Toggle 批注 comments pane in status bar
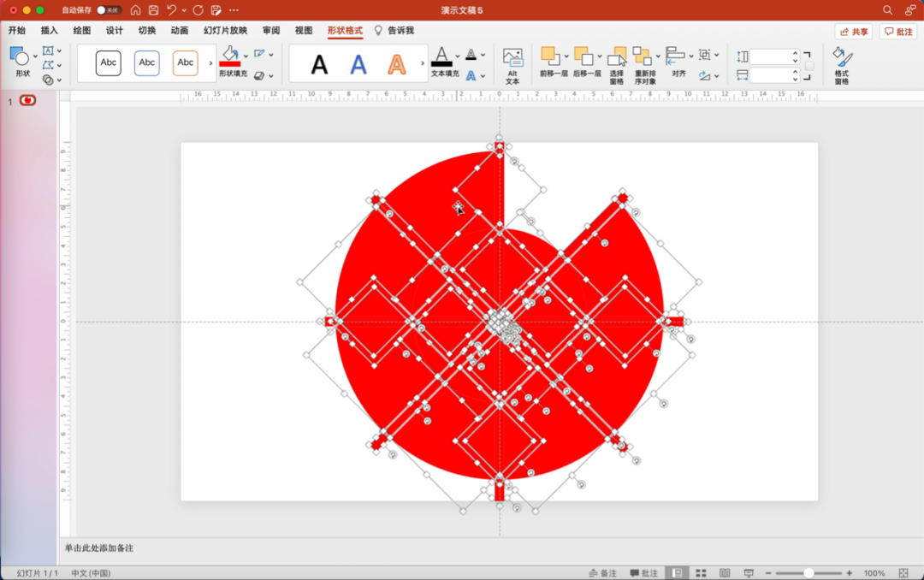Viewport: 924px width, 580px height. point(643,573)
